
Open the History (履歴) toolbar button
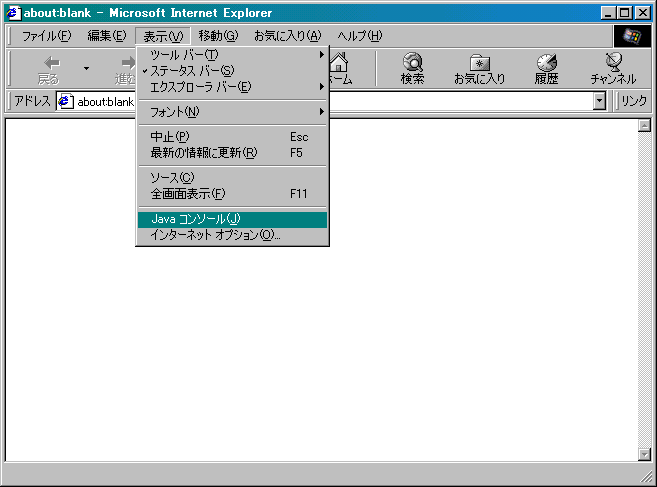coord(546,69)
